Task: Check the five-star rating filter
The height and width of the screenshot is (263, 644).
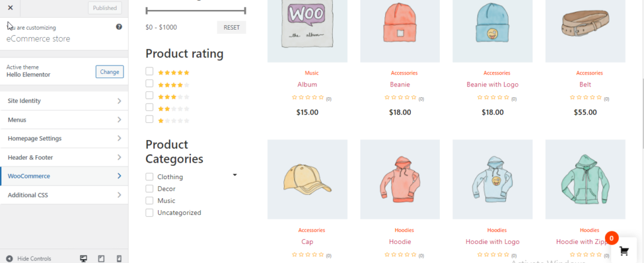Action: tap(149, 72)
